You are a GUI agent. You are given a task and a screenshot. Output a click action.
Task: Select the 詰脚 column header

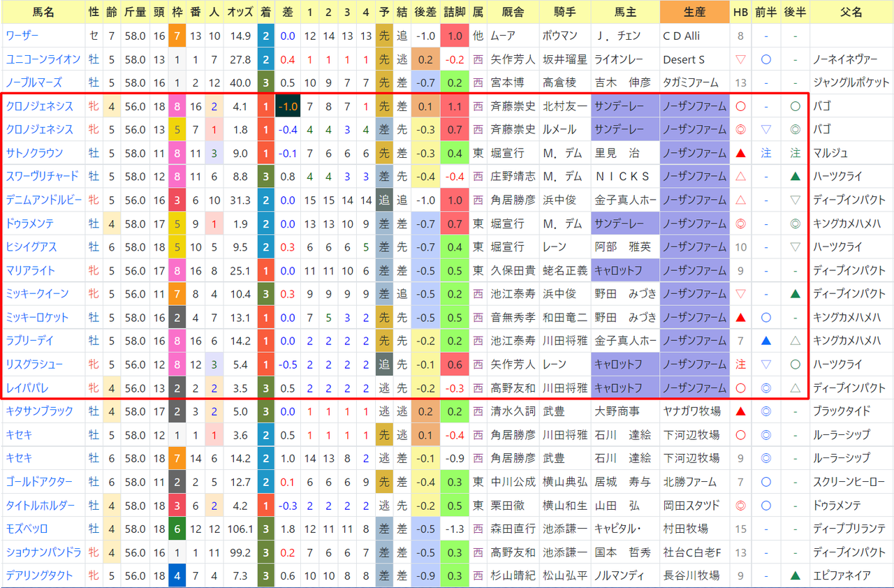point(455,13)
